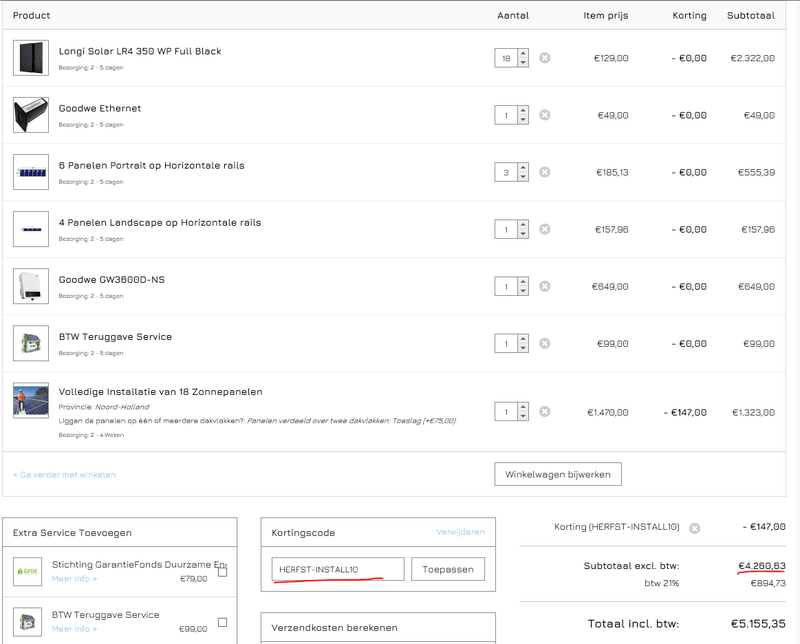Open Goodwe GW3600D-NS product link

(112, 280)
